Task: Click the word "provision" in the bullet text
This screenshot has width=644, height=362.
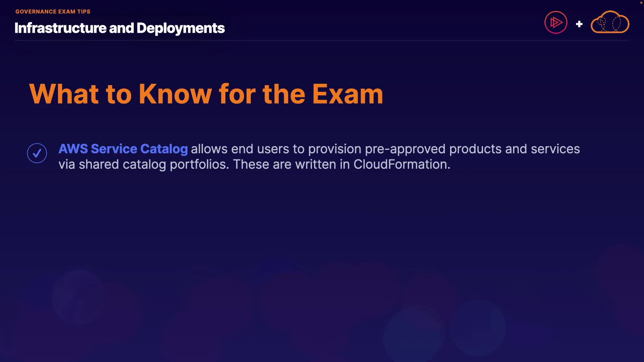Action: pos(334,149)
